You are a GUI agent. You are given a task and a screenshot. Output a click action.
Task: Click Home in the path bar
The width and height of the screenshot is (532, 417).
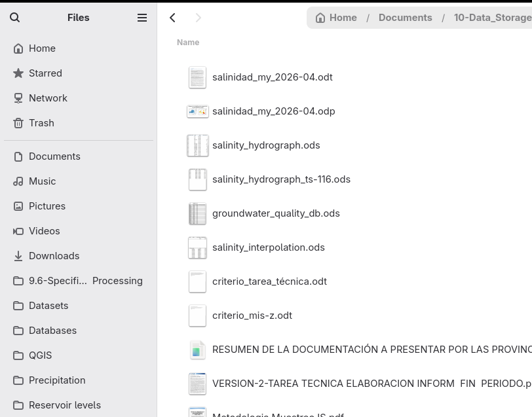(336, 18)
